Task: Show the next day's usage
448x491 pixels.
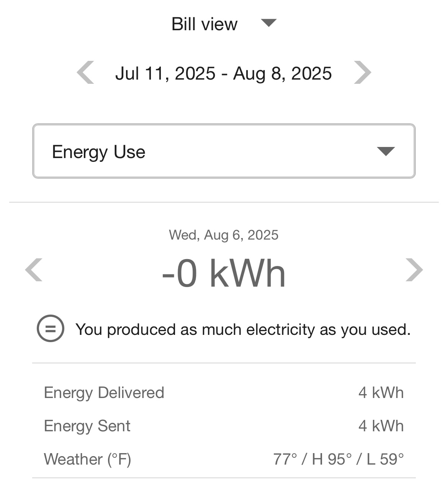Action: tap(414, 270)
